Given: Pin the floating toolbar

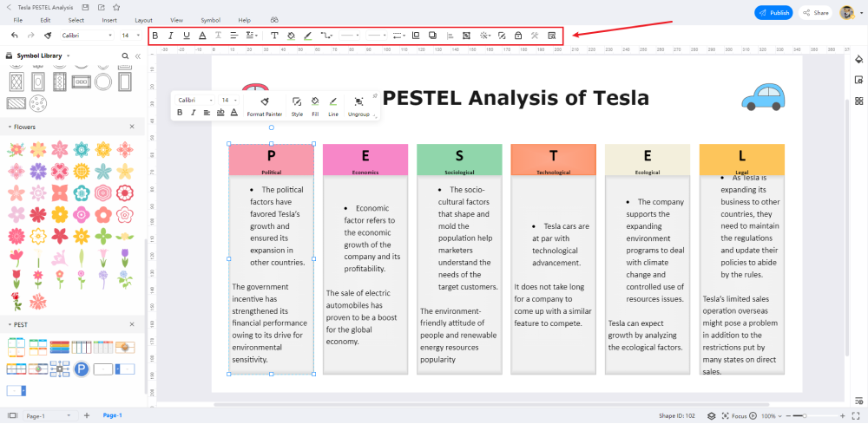Looking at the screenshot, I should click(x=375, y=97).
